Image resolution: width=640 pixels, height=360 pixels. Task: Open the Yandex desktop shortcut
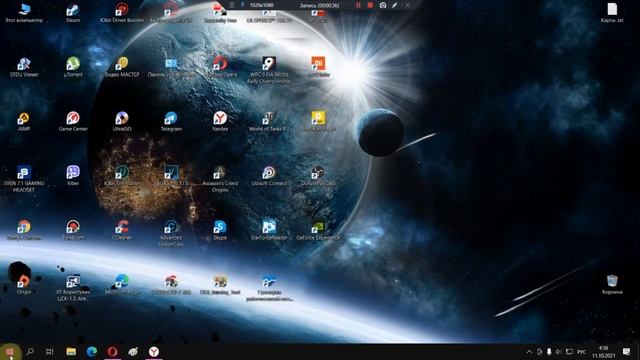[x=220, y=121]
